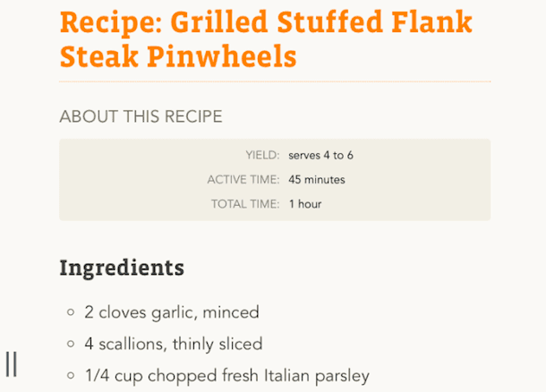Click the 'serves 4 to 6' value
The height and width of the screenshot is (392, 546).
tap(320, 155)
